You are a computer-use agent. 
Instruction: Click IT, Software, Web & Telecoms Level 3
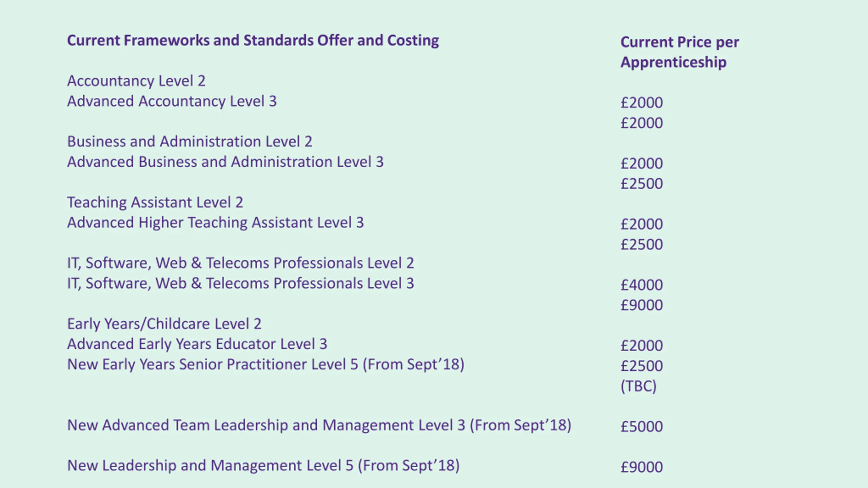click(x=240, y=283)
